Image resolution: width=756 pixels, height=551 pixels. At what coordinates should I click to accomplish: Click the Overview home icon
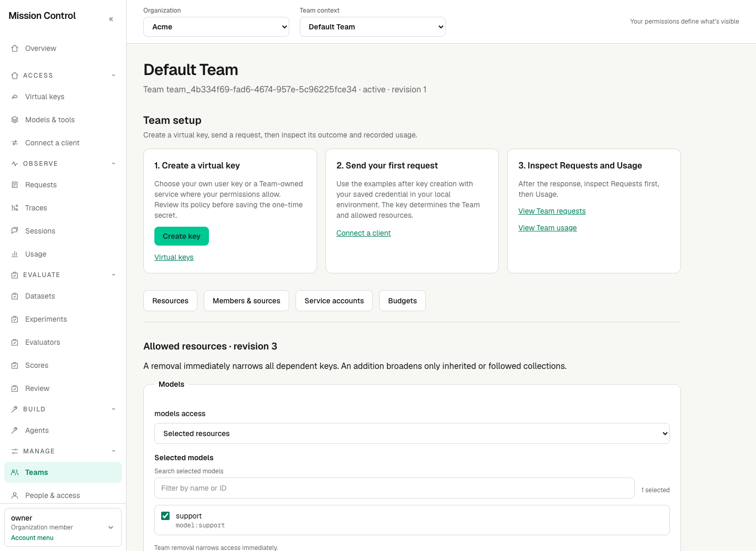[15, 48]
